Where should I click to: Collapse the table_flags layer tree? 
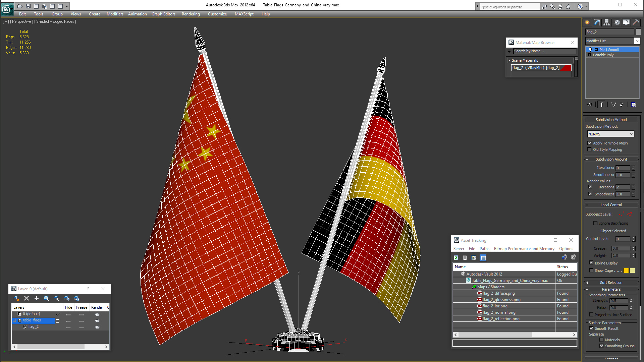click(x=14, y=320)
